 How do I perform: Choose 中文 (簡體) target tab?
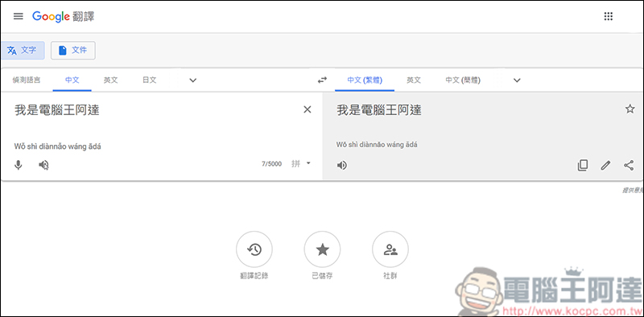[x=463, y=80]
